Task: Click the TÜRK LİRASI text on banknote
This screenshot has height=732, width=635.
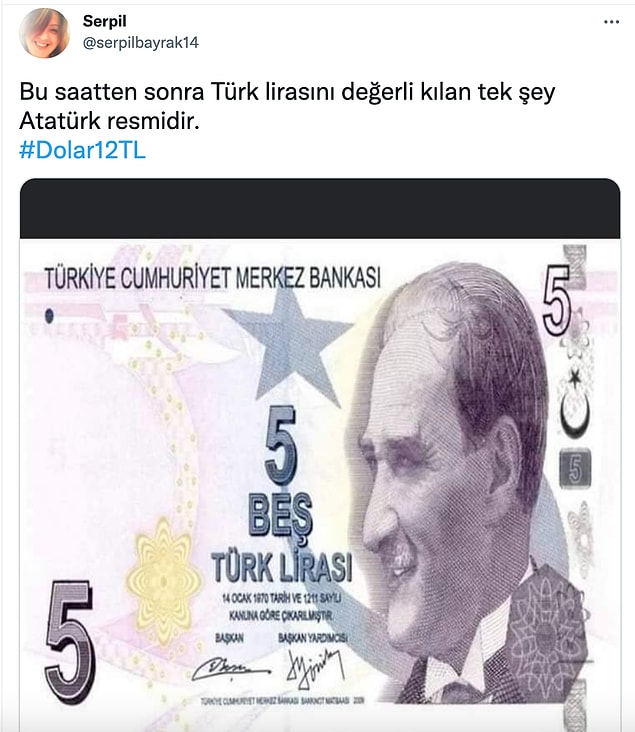Action: coord(282,568)
